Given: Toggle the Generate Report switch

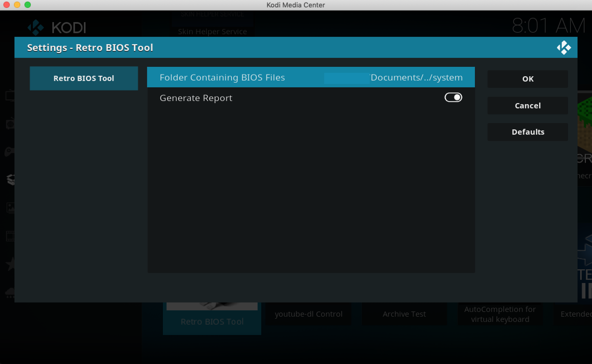Looking at the screenshot, I should [453, 98].
